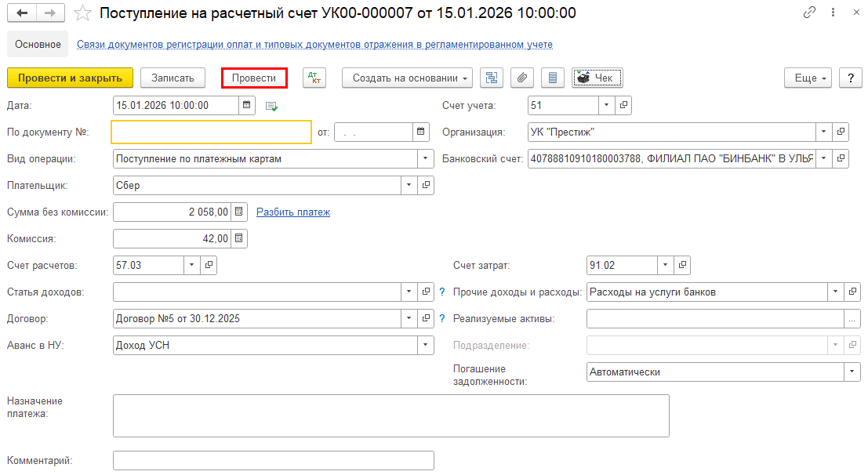Click the back navigation arrow
868x475 pixels.
click(x=22, y=13)
